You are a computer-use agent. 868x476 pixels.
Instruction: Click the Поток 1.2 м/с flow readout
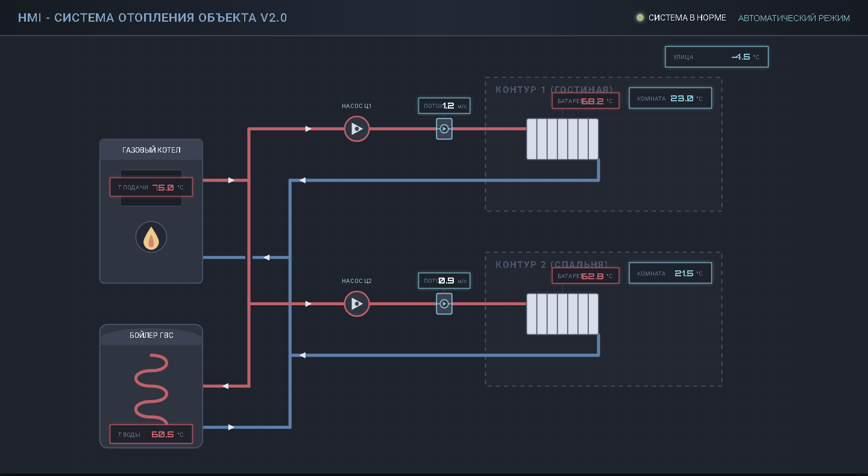pos(444,106)
